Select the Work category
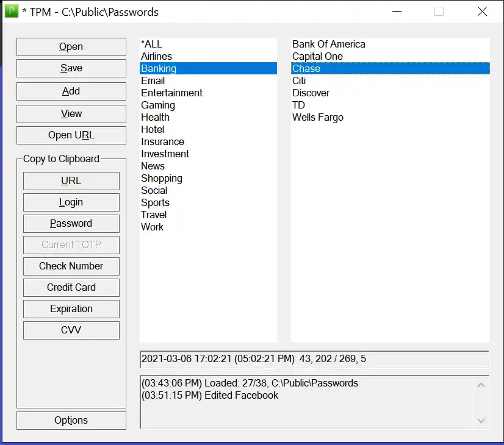This screenshot has height=445, width=504. (x=208, y=227)
